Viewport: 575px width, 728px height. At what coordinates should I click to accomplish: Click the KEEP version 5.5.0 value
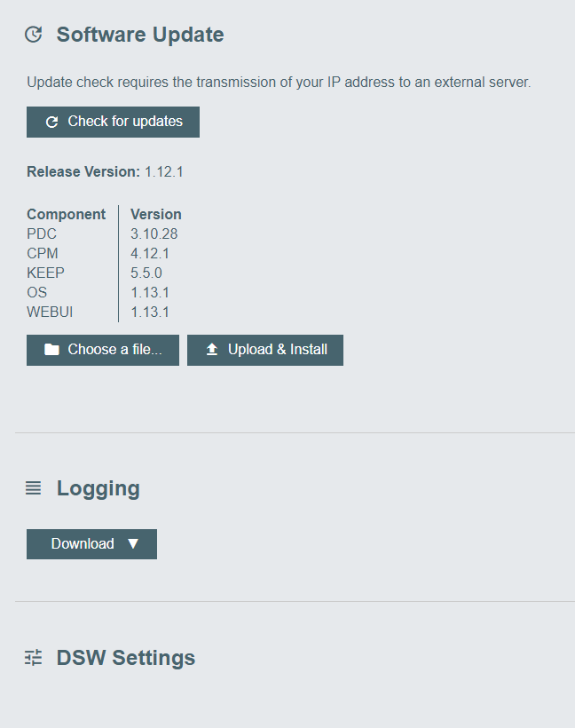(146, 273)
